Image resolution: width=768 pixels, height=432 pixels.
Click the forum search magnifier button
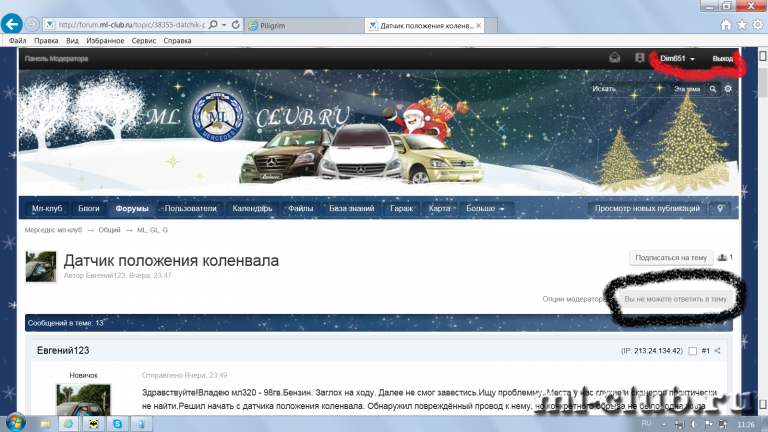tap(713, 89)
